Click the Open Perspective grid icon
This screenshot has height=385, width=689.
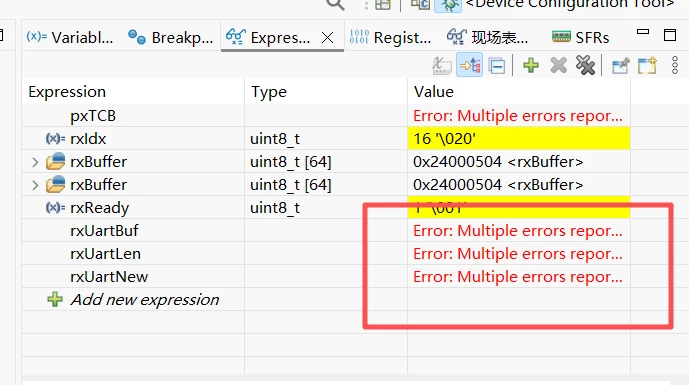click(383, 4)
